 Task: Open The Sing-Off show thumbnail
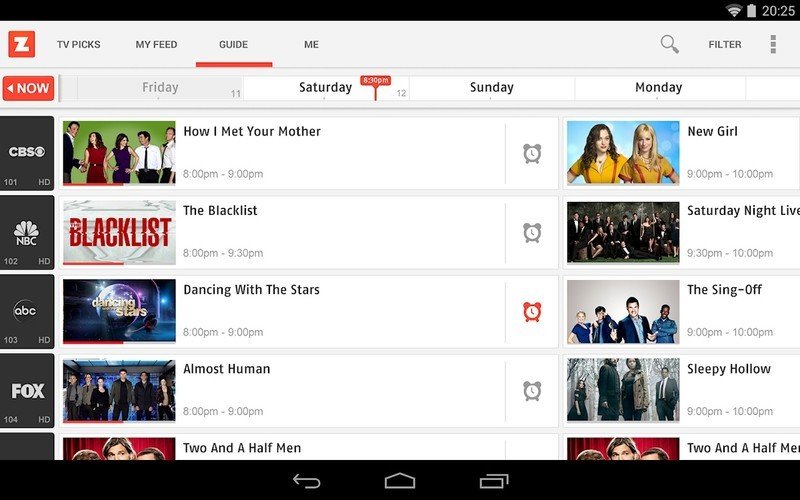tap(623, 311)
